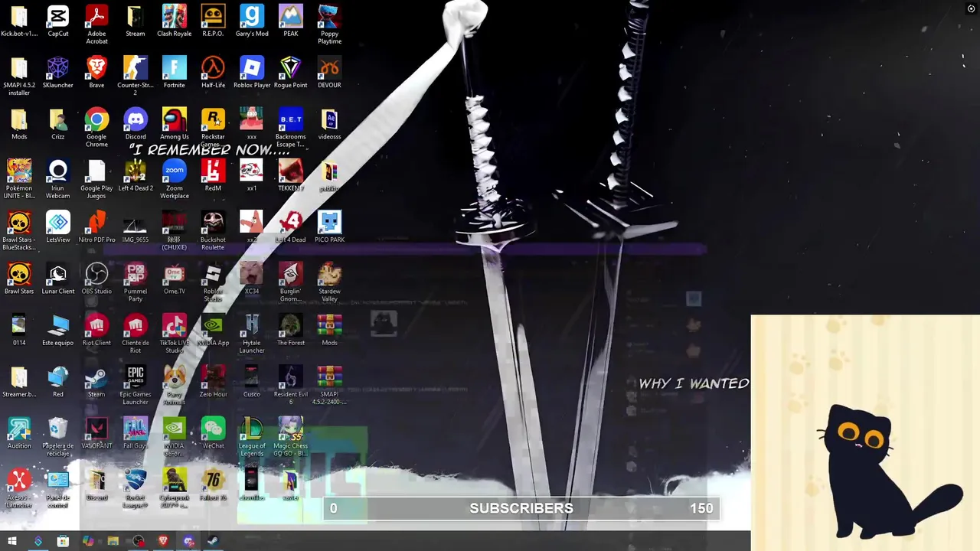Viewport: 980px width, 551px height.
Task: Launch TikTok LIVE Studio from the desktop
Action: point(175,333)
